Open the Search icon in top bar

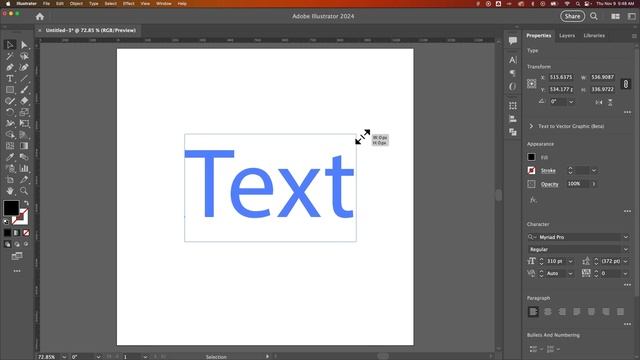tap(594, 16)
